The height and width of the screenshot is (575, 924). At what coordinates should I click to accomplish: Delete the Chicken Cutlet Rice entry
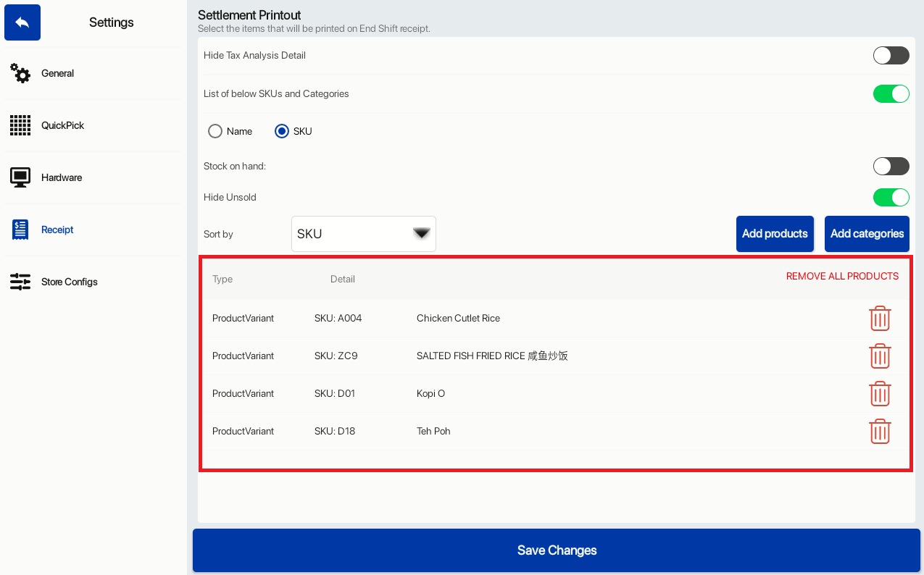point(880,318)
